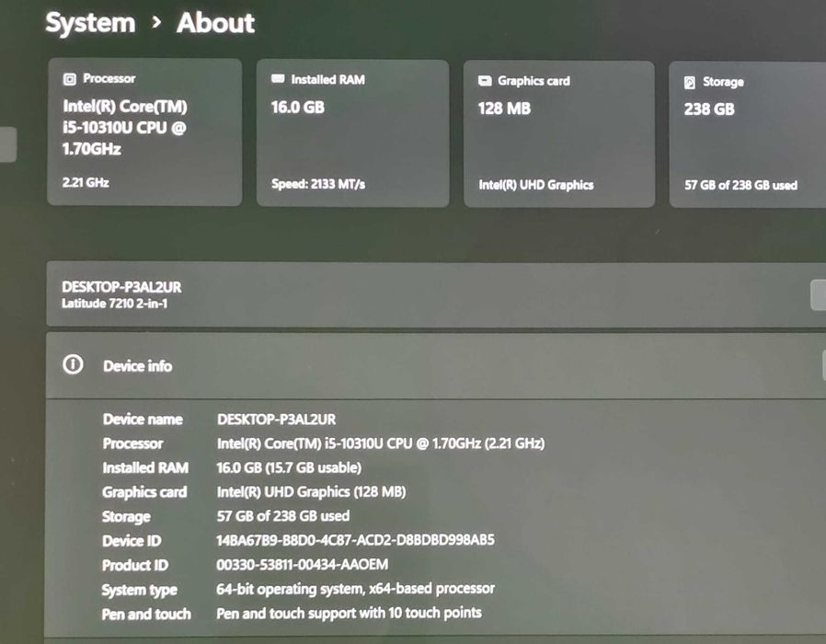Click the Graphics card icon
Screen dimensions: 826x644
point(485,81)
